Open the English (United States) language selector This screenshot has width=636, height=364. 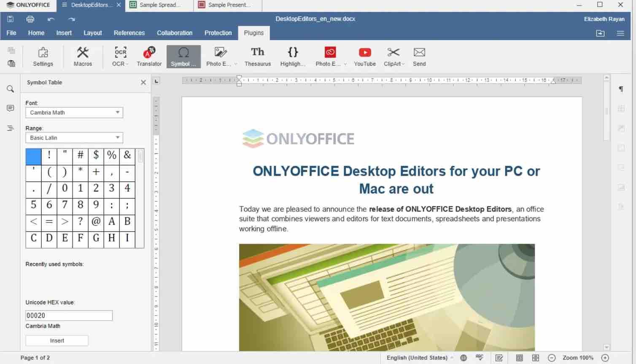point(420,358)
